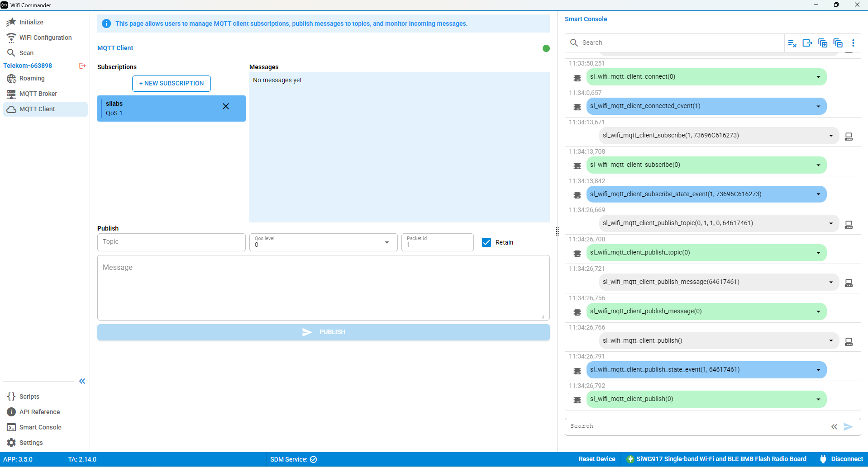
Task: Click the panel splitter handle
Action: click(x=557, y=231)
